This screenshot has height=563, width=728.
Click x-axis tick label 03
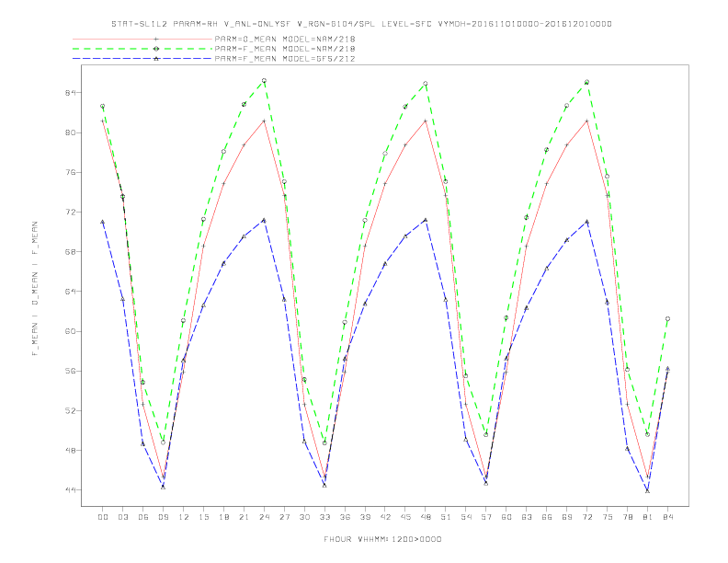coord(123,517)
